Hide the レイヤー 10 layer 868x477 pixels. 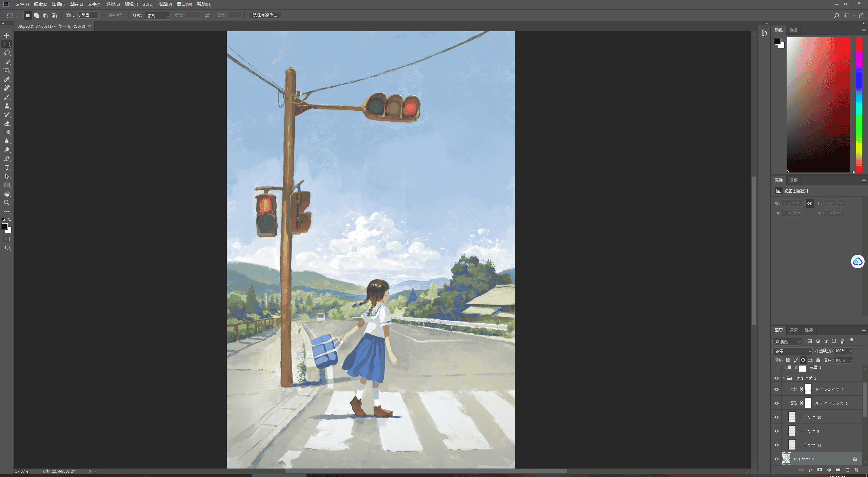(776, 417)
